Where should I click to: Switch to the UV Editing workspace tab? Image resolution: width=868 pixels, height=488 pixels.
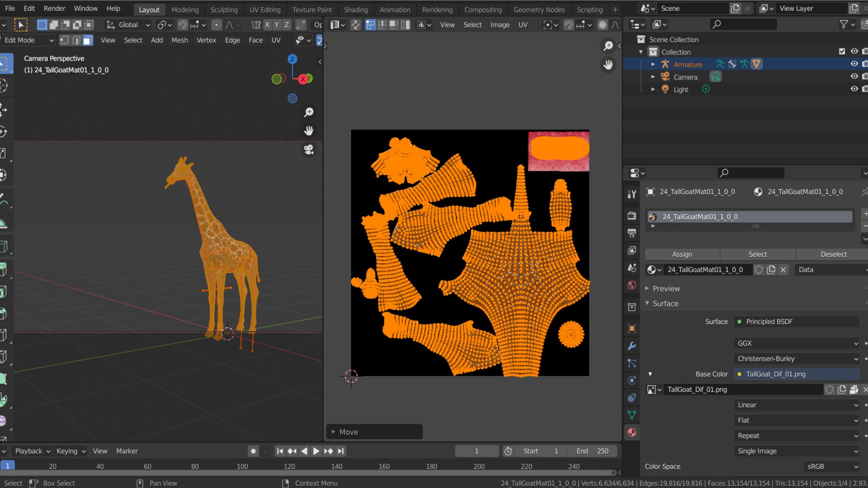[265, 9]
